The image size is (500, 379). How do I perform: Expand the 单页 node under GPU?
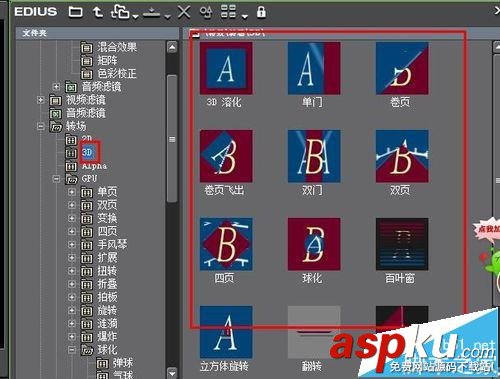(x=72, y=192)
